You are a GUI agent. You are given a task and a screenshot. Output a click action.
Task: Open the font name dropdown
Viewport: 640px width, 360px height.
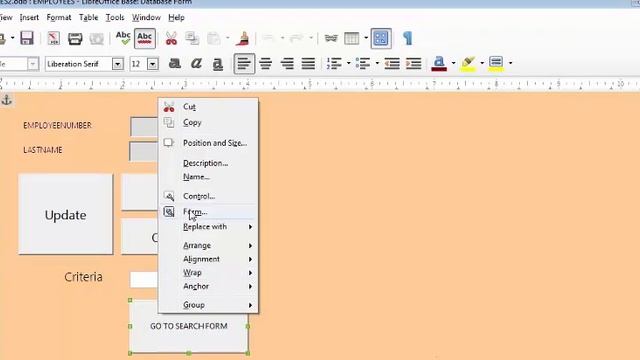tap(118, 64)
